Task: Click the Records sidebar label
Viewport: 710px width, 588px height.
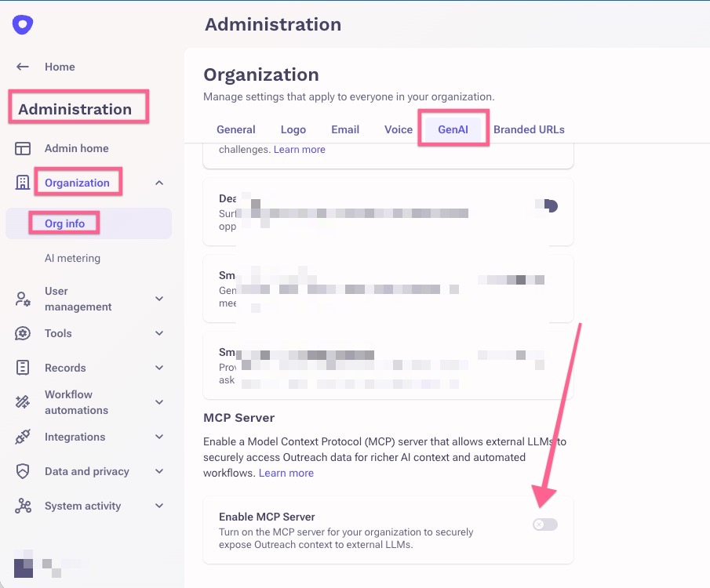Action: click(x=65, y=368)
